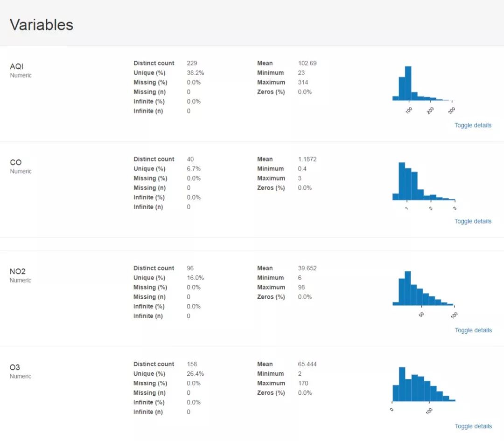
Task: Click the Numeric type label under AQI
Action: [21, 75]
